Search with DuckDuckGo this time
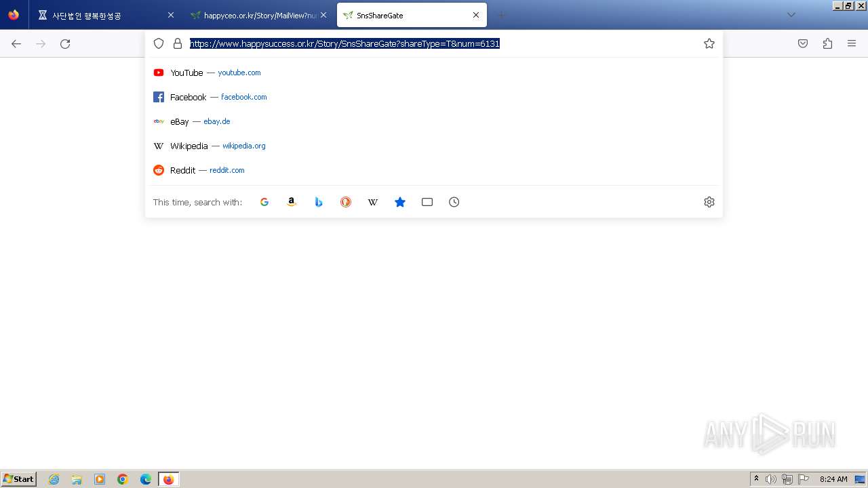The width and height of the screenshot is (868, 488). [346, 202]
